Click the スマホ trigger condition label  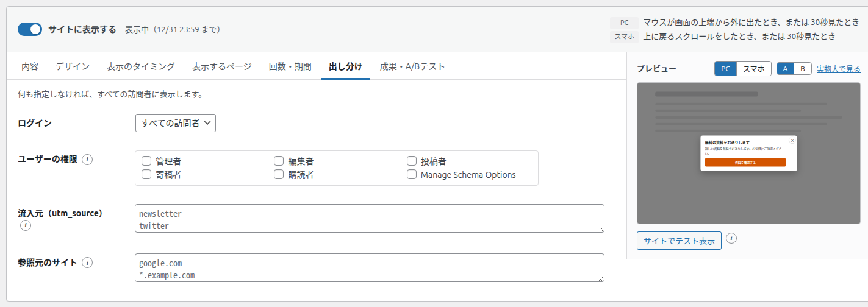[624, 37]
